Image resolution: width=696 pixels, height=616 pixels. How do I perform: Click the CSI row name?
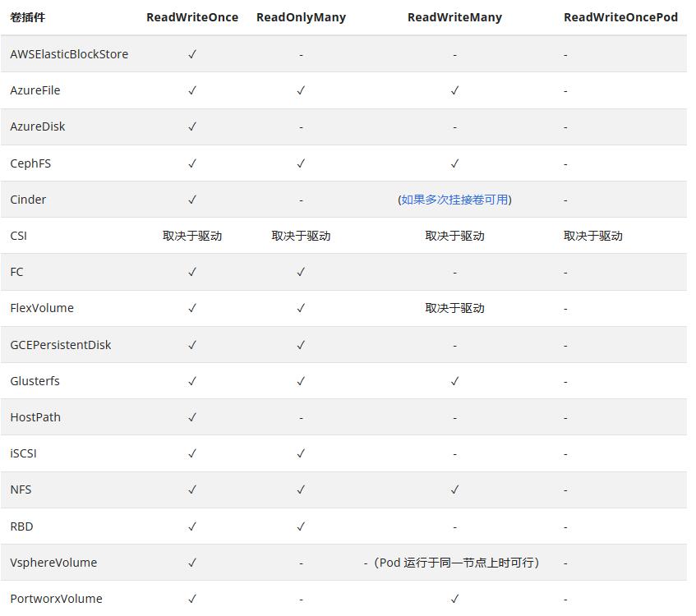19,236
